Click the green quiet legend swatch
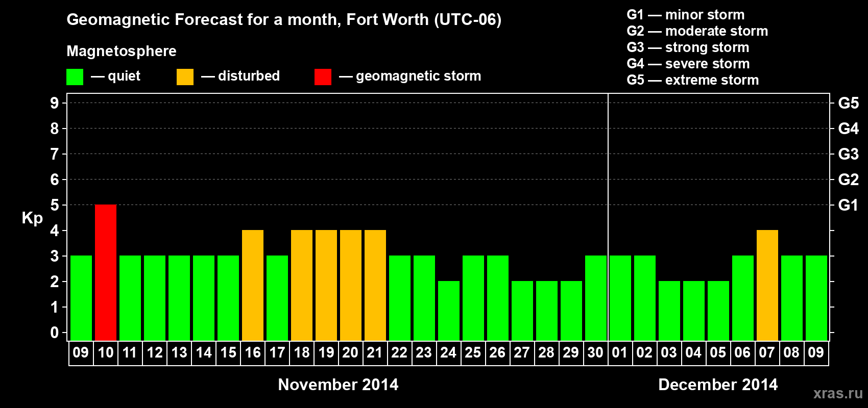 pos(75,77)
